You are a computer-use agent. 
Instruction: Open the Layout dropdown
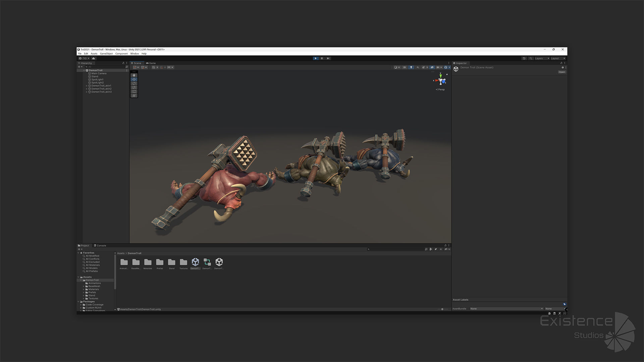[x=558, y=58]
